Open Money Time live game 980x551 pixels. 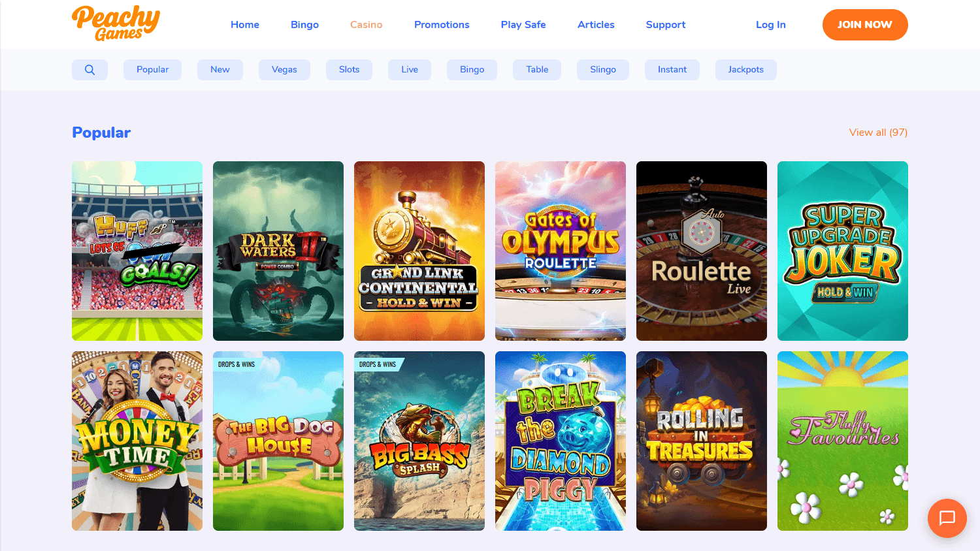tap(137, 441)
